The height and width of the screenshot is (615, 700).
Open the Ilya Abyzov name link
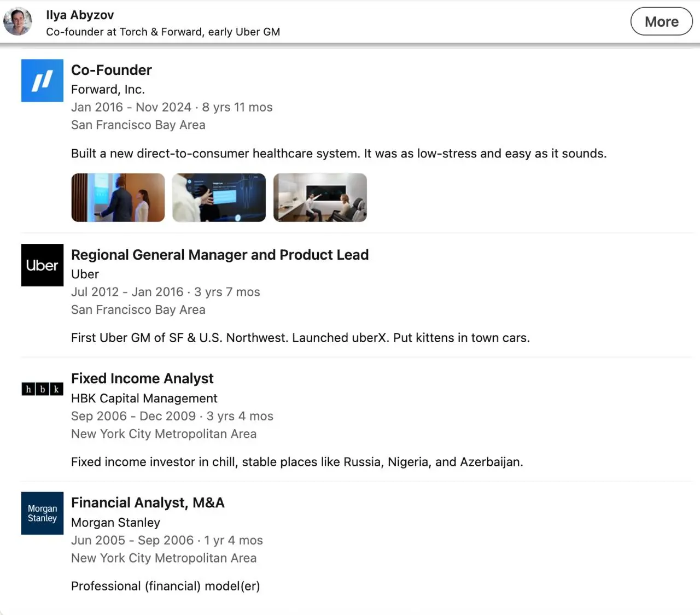click(80, 15)
